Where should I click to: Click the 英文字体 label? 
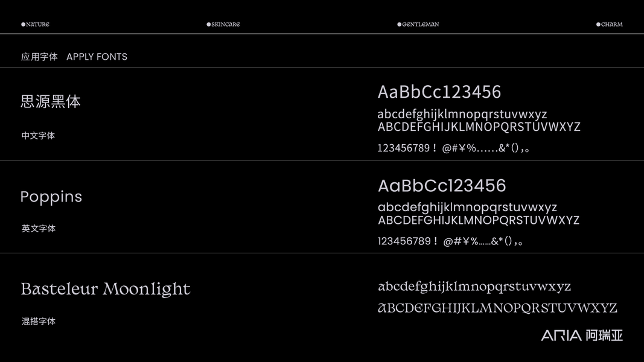(38, 229)
